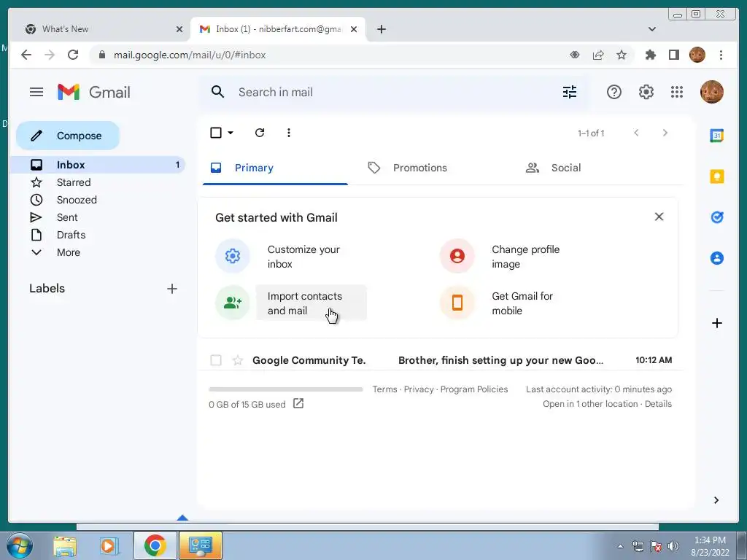Screen dimensions: 747x560
Task: Show hidden system tray icons
Action: click(620, 546)
